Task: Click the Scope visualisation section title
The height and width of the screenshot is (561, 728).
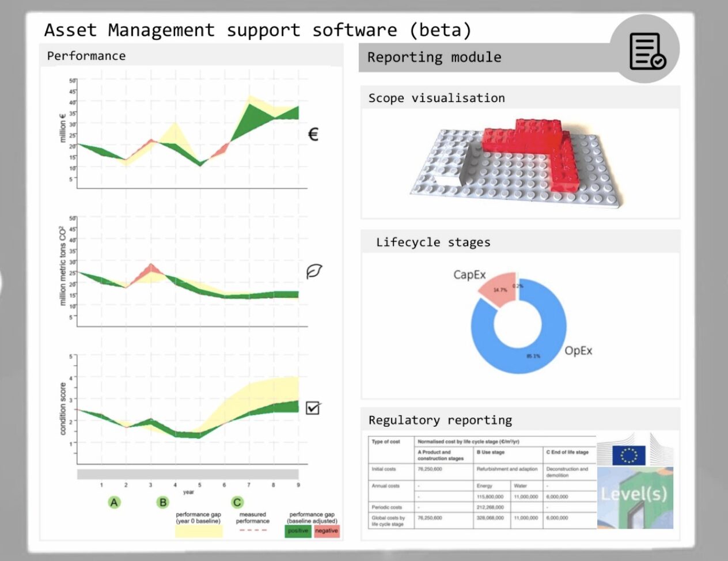Action: point(437,98)
